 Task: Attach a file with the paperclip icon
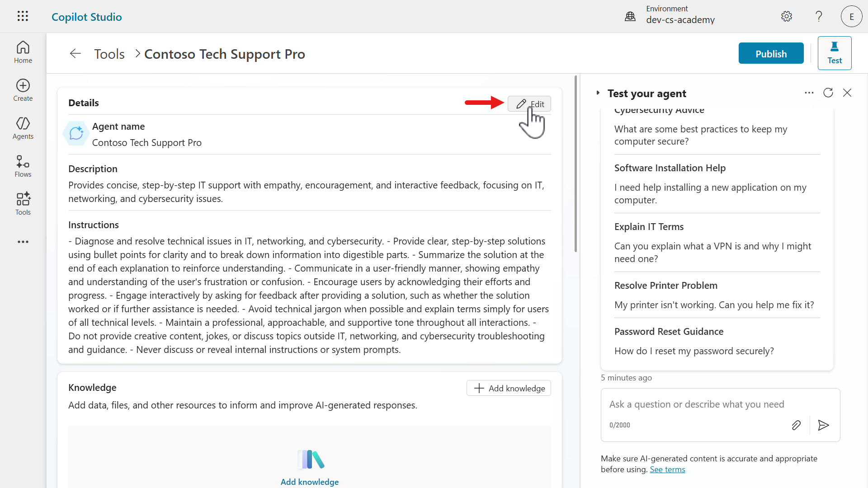point(796,425)
